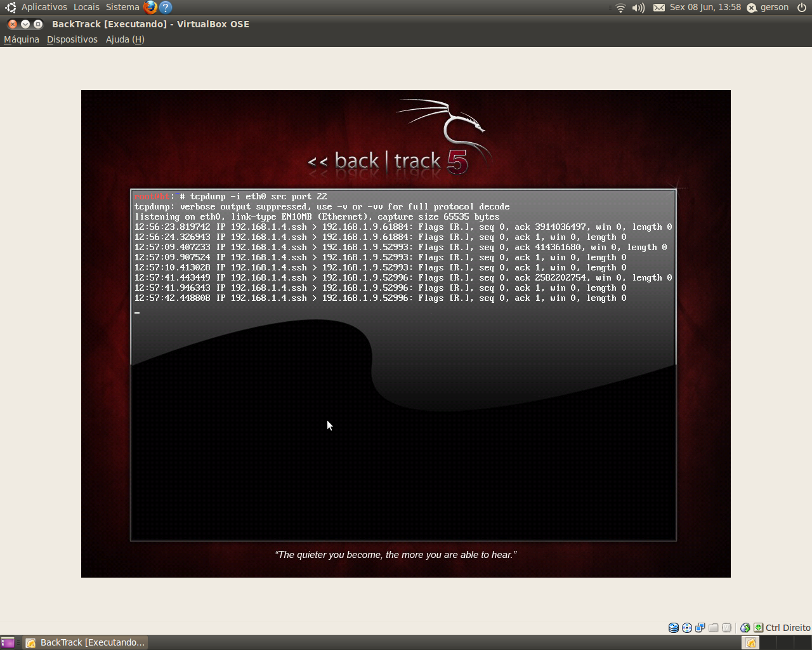Click the BackTrack [Executando...] taskbar button

tap(86, 642)
